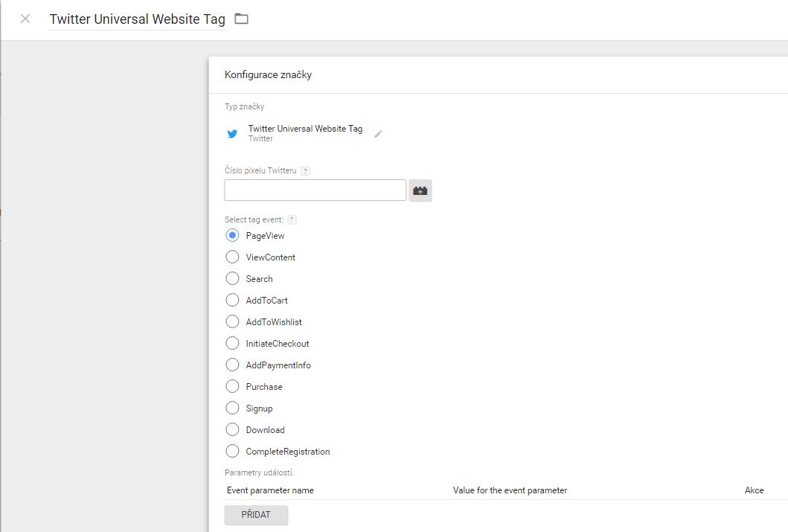
Task: Focus the Twitter pixel ID input field
Action: click(x=315, y=190)
